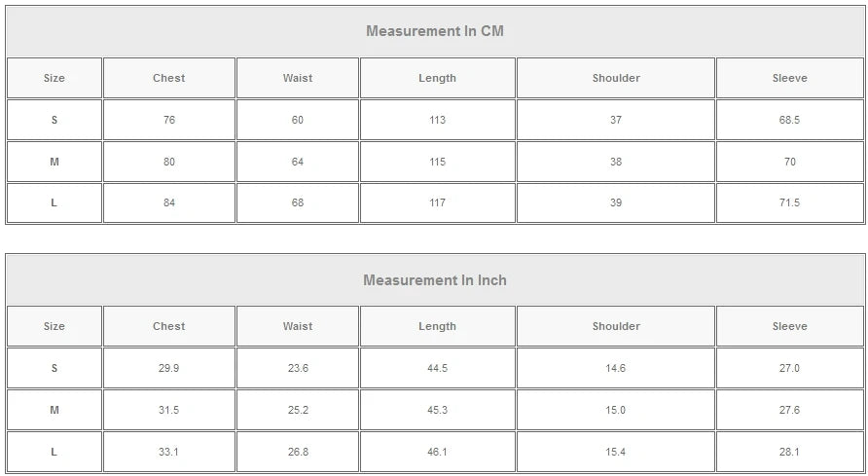Select the shoulder value 39 cell
868x476 pixels.
(616, 202)
